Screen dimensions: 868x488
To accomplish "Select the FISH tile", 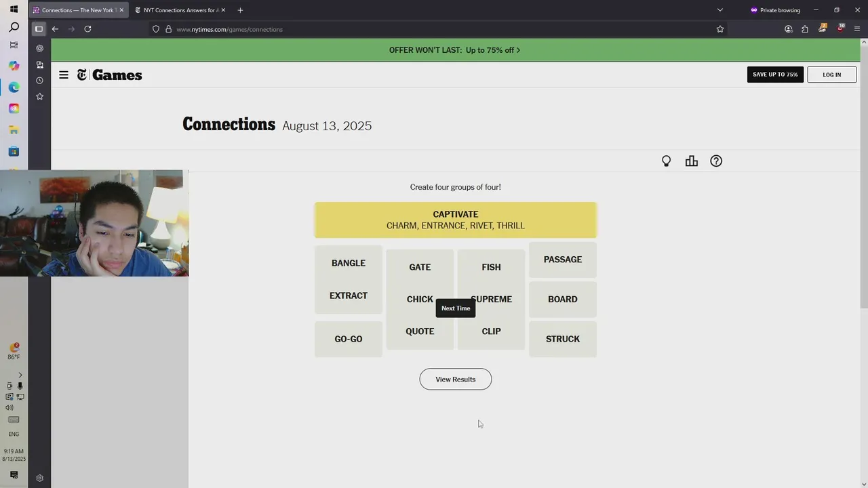I will 491,267.
